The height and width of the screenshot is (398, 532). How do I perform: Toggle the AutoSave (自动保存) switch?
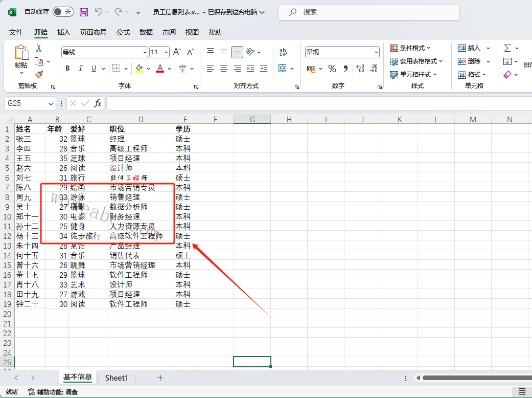pyautogui.click(x=63, y=12)
